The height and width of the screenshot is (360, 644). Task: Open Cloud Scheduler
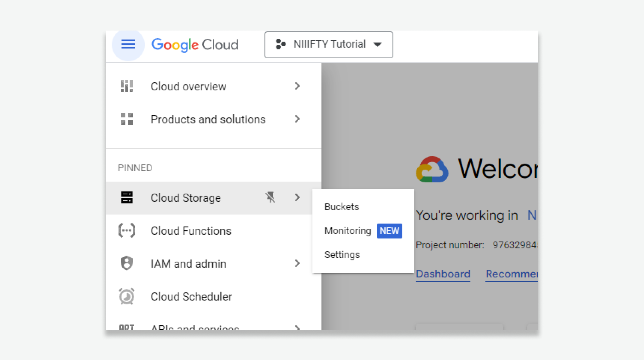click(214, 296)
